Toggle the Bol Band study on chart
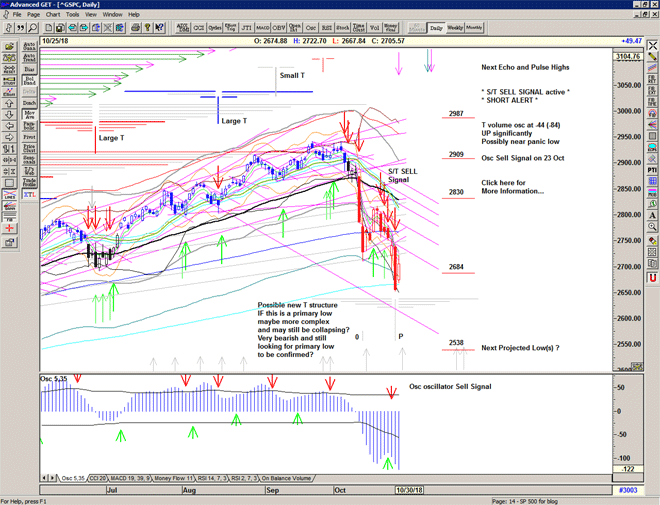 [x=29, y=80]
